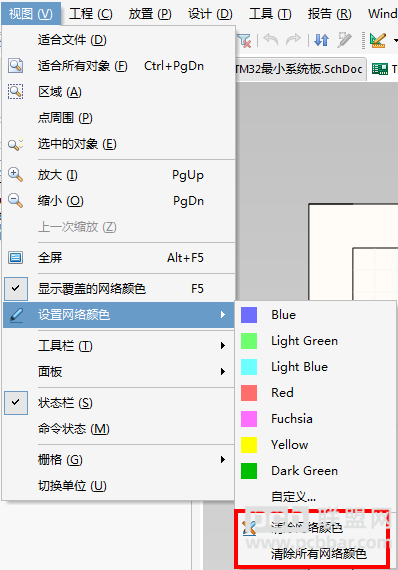This screenshot has height=570, width=398.
Task: Open the 工程 (C) menu
Action: click(91, 14)
